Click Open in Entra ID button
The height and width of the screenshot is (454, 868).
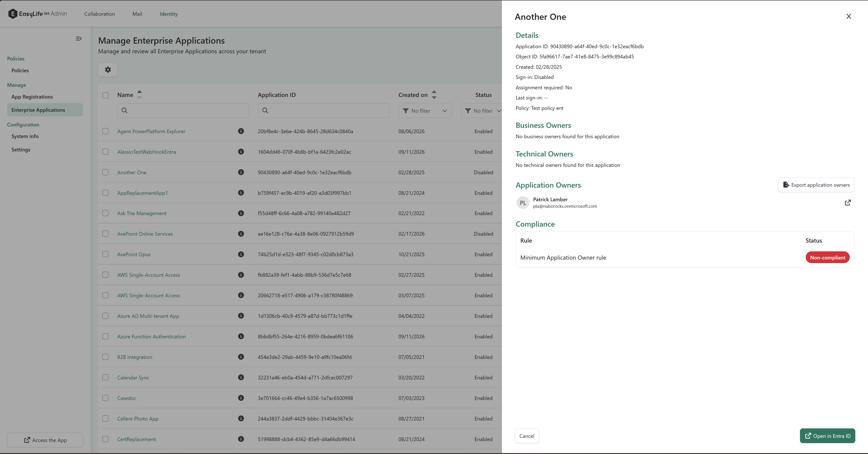(x=827, y=436)
